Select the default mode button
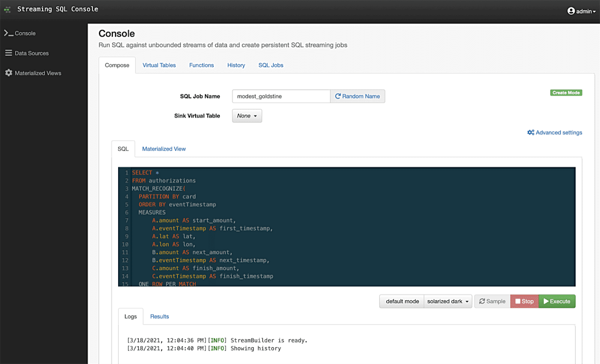Screen dimensions: 600x364 402,301
